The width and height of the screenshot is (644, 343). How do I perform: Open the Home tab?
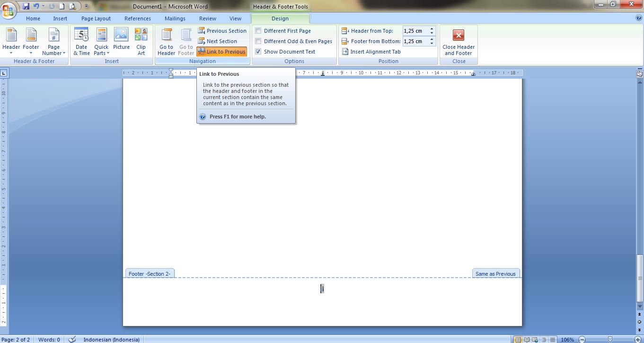(x=33, y=18)
